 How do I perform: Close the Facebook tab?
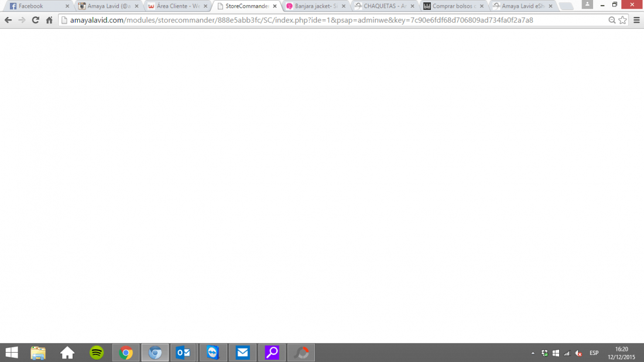tap(67, 6)
